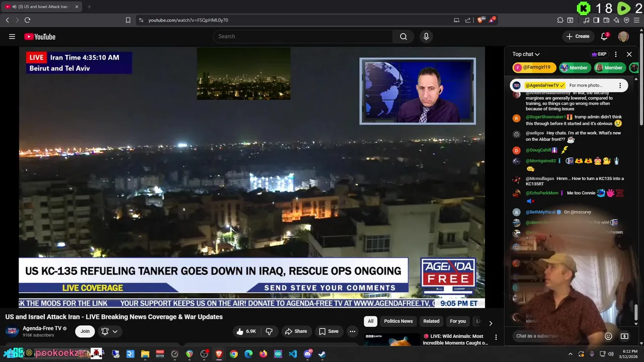Screen dimensions: 644x362
Task: Open Firefox from taskbar
Action: [x=263, y=354]
